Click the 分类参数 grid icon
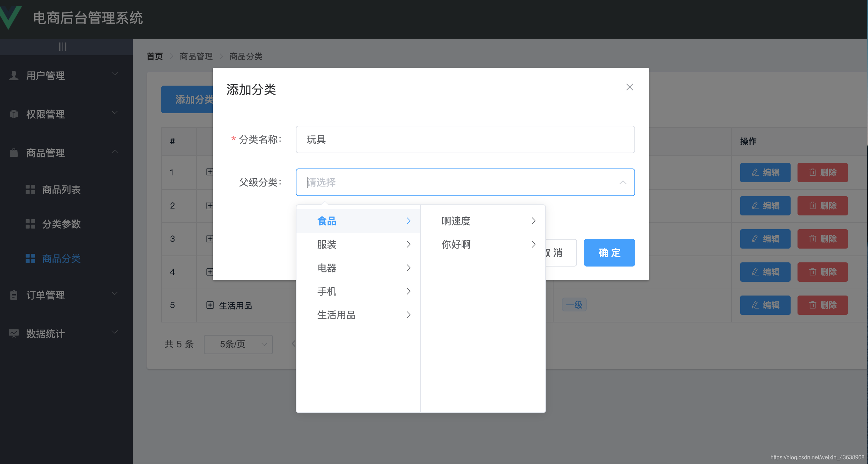Screen dimensions: 868x464 pos(30,224)
